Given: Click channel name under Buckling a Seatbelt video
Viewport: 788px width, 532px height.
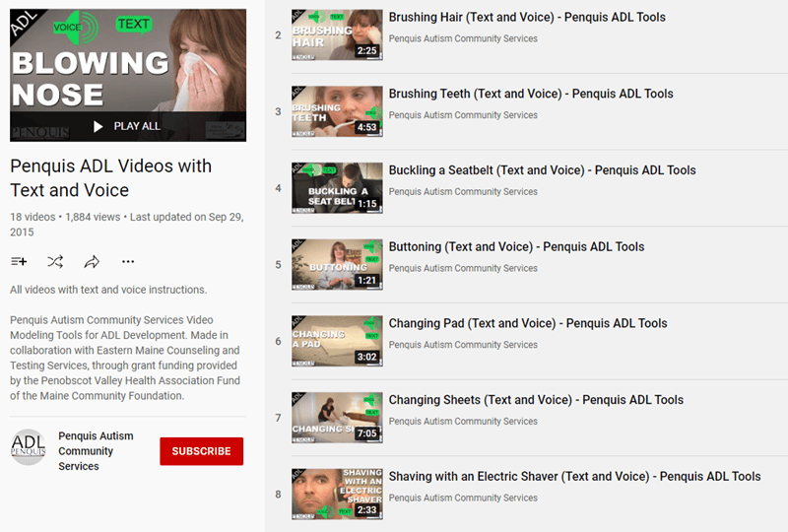Looking at the screenshot, I should pyautogui.click(x=463, y=191).
